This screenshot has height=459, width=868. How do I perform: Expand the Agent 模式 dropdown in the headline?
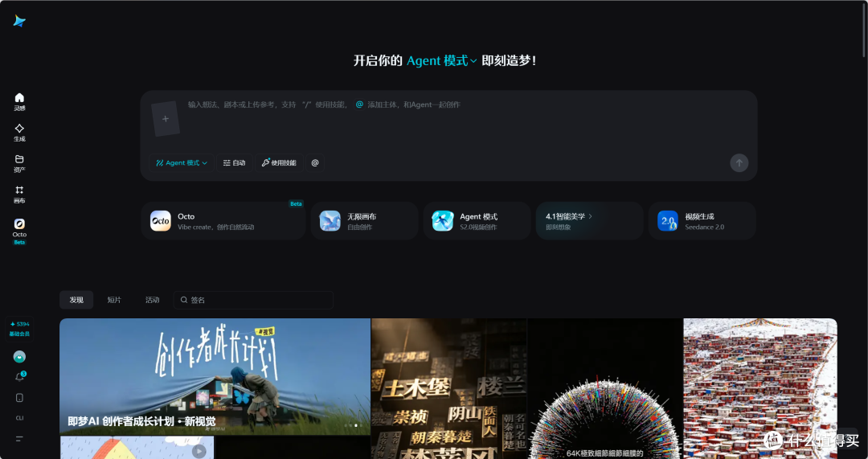[x=442, y=61]
